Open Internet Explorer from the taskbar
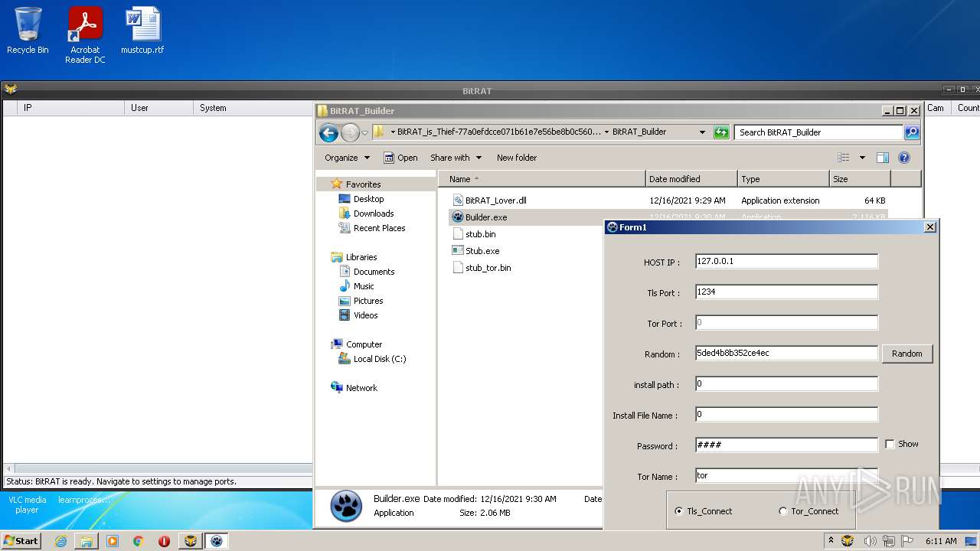This screenshot has width=980, height=551. click(x=60, y=541)
